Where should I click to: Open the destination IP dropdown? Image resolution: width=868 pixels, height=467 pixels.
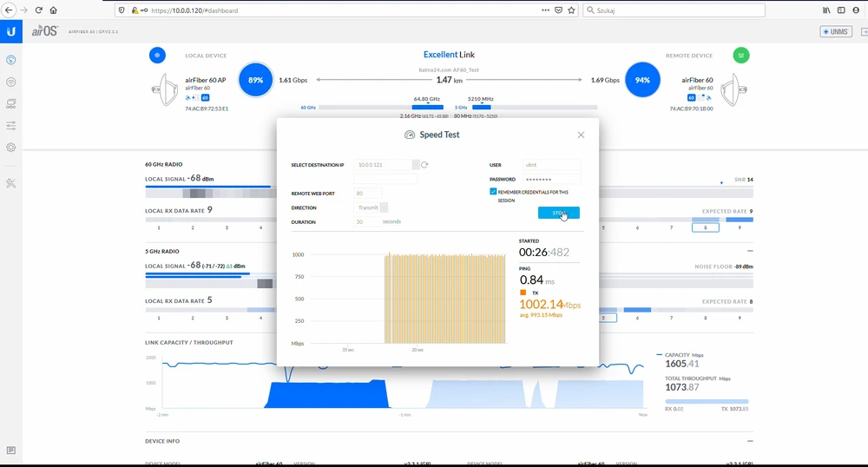coord(416,165)
